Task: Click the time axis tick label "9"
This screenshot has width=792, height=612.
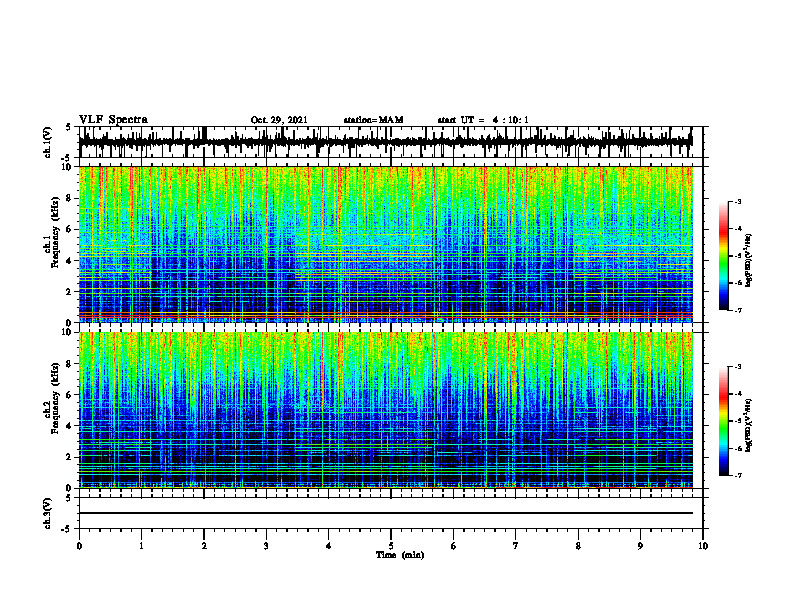Action: 640,546
